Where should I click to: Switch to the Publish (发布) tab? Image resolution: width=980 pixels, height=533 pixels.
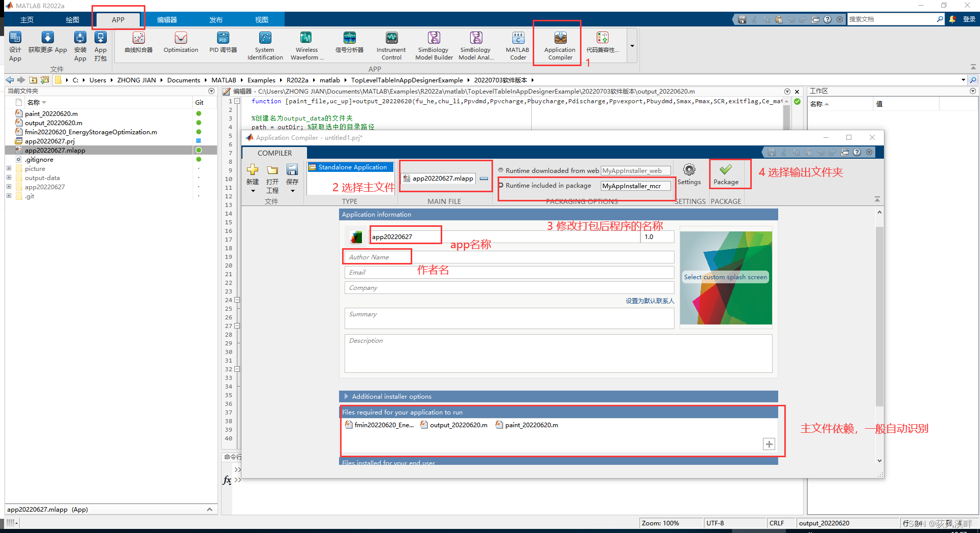click(x=216, y=20)
